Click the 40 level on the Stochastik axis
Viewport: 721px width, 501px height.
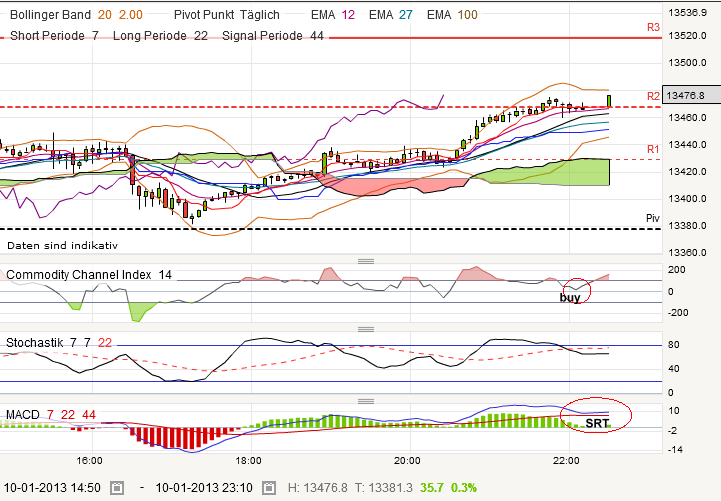(674, 369)
